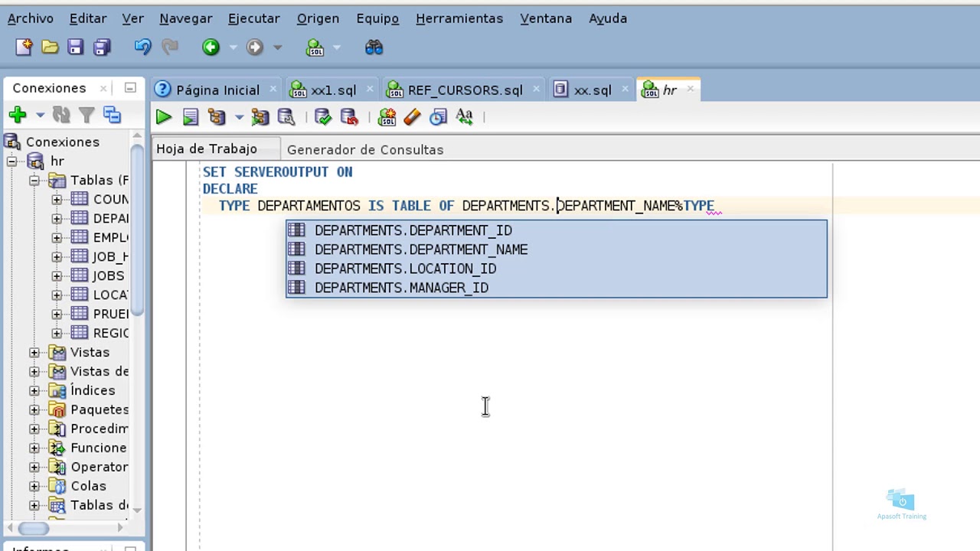The height and width of the screenshot is (551, 980).
Task: Click the eraser Clear icon
Action: pos(412,117)
